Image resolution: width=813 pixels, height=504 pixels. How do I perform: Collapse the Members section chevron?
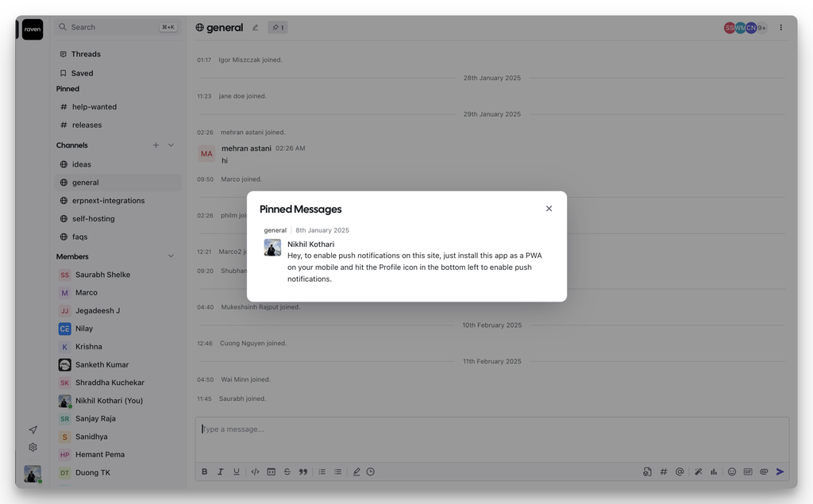click(x=171, y=256)
